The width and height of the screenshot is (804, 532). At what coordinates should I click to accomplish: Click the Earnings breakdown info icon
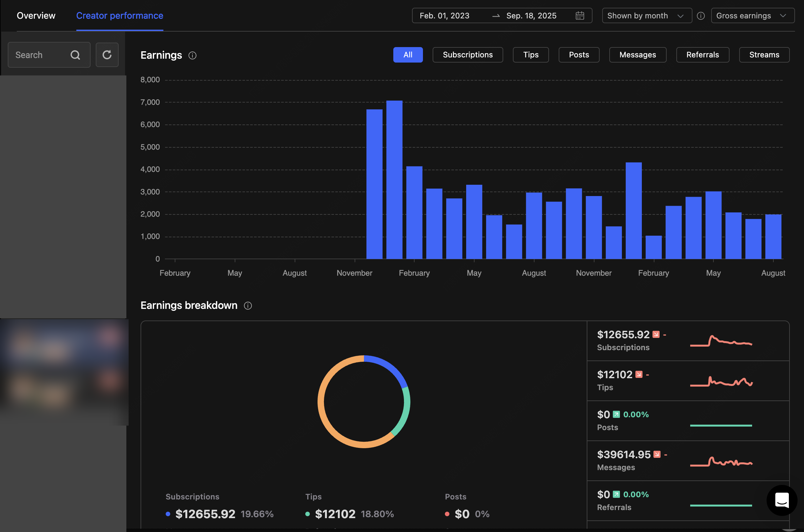click(248, 306)
